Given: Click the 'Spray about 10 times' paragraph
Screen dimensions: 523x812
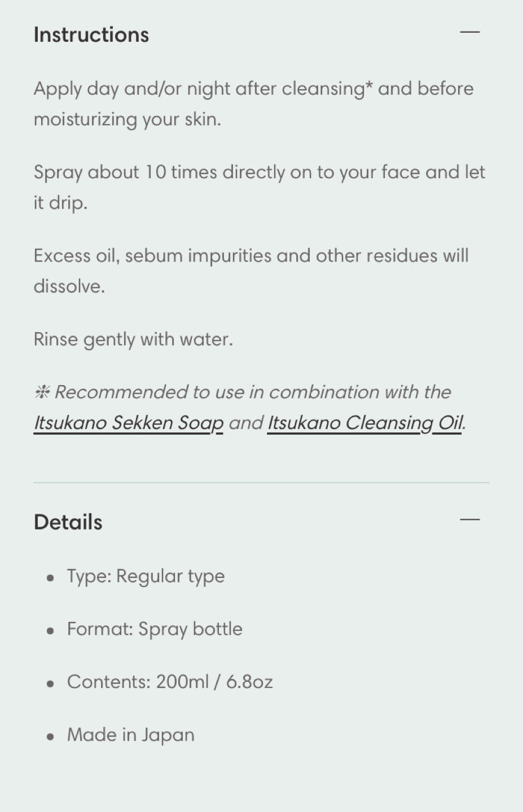Looking at the screenshot, I should point(260,187).
